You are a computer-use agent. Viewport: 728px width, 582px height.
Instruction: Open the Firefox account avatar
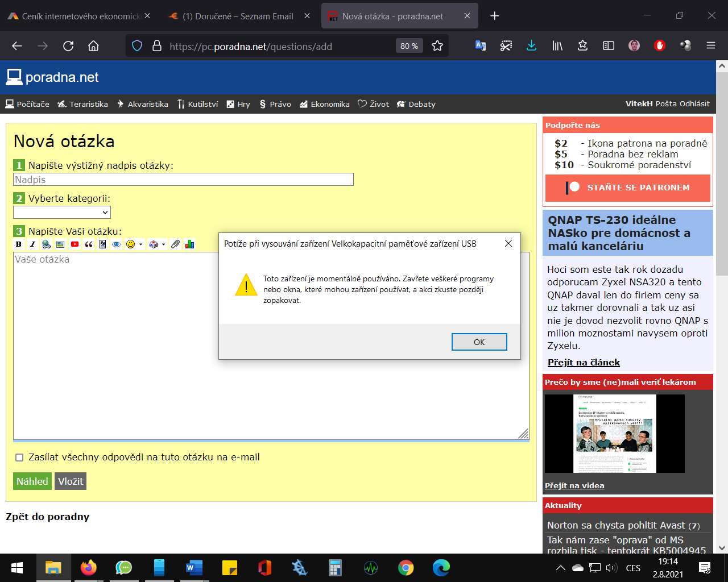coord(634,46)
